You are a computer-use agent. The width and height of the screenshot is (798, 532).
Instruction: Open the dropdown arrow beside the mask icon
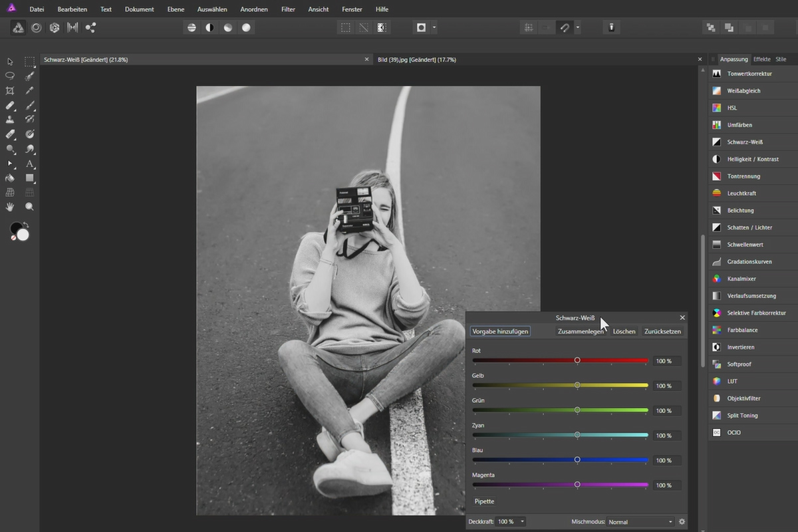(x=434, y=27)
